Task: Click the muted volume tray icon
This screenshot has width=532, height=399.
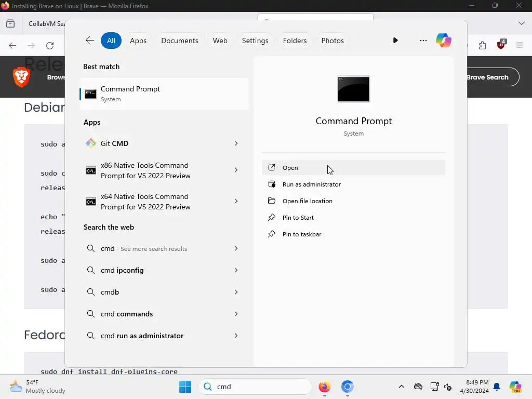Action: pos(448,387)
